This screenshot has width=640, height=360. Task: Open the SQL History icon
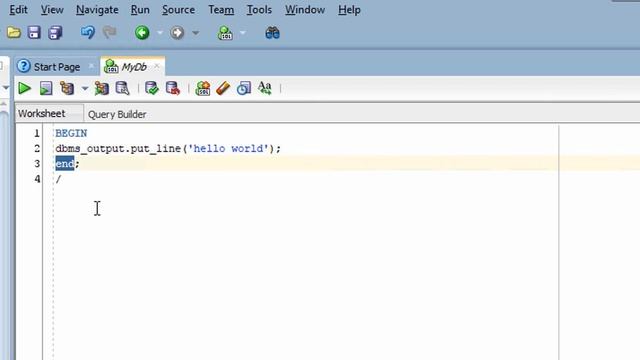tap(244, 88)
